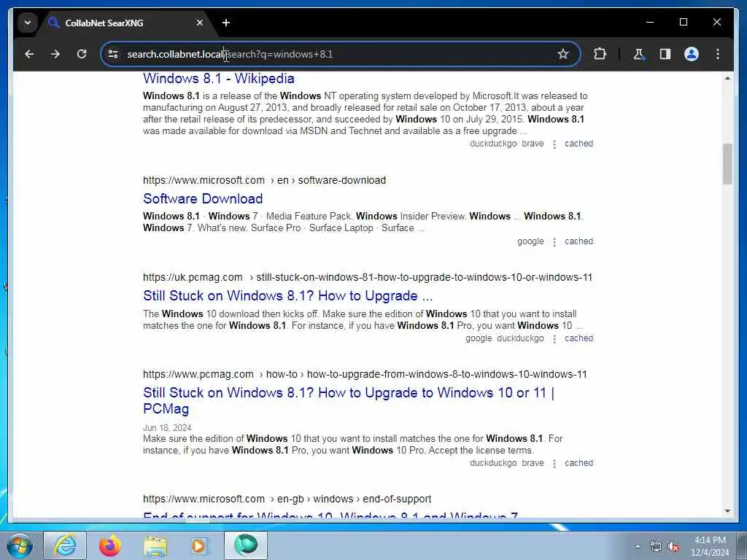Go back to previous page

point(29,54)
